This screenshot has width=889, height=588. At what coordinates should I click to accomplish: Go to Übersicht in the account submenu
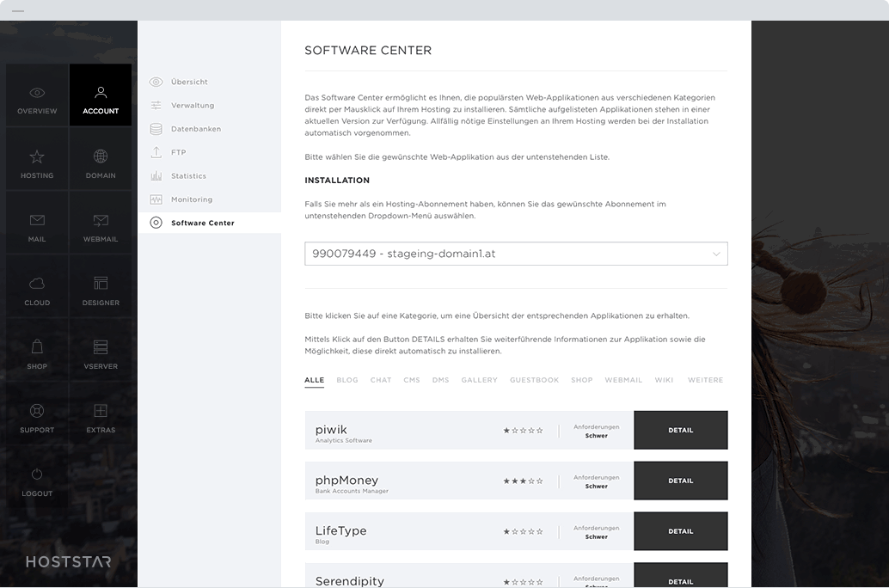click(x=189, y=82)
